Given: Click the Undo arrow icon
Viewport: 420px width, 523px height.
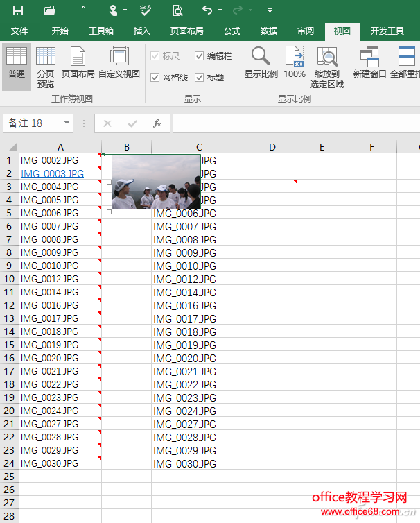Looking at the screenshot, I should (x=207, y=10).
